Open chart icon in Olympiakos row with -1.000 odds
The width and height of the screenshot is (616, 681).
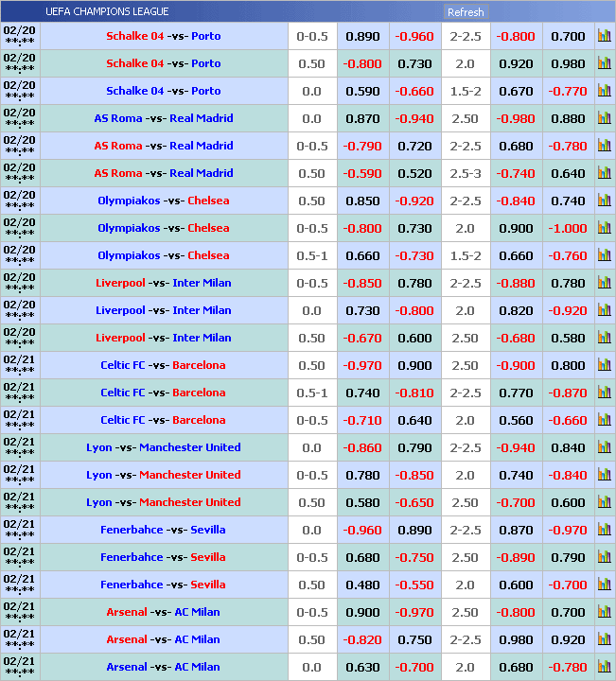pos(604,229)
